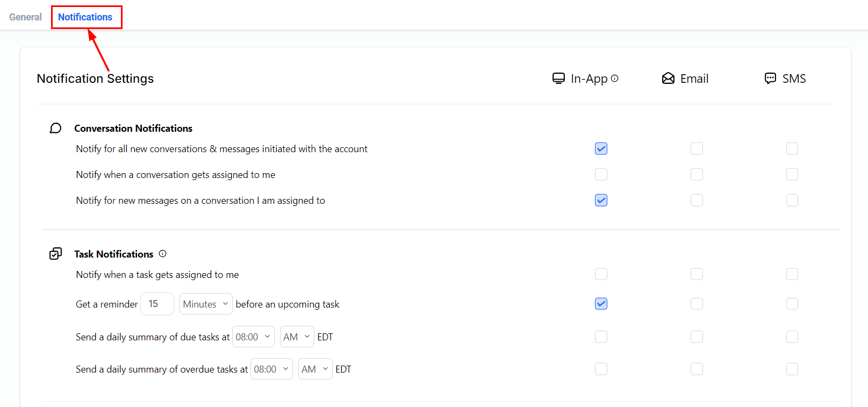Click the info icon beside In-App
The height and width of the screenshot is (407, 868).
[x=615, y=78]
